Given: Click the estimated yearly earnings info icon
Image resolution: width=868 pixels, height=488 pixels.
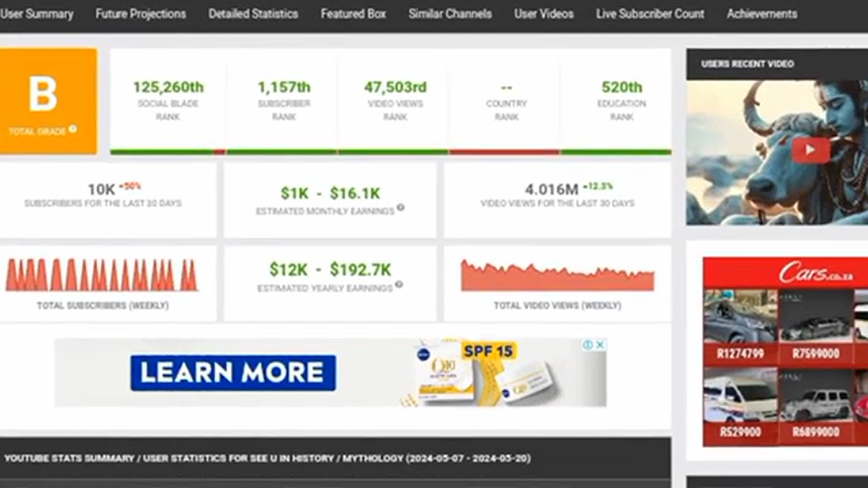Looking at the screenshot, I should tap(399, 285).
